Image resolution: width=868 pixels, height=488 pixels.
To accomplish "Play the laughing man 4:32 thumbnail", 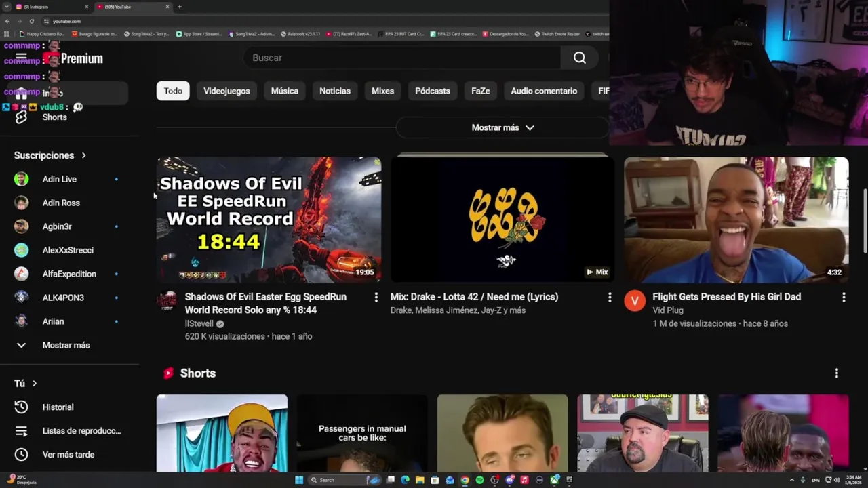I will click(x=736, y=220).
